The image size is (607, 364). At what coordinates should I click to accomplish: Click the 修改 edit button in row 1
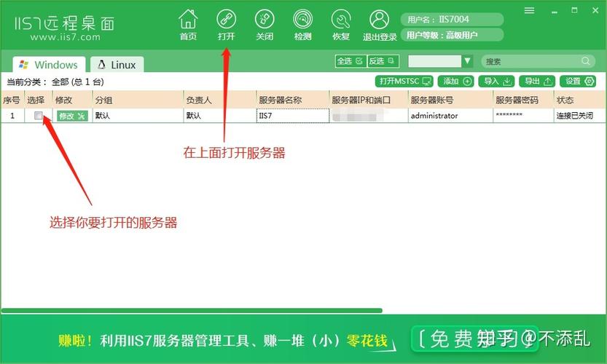72,116
